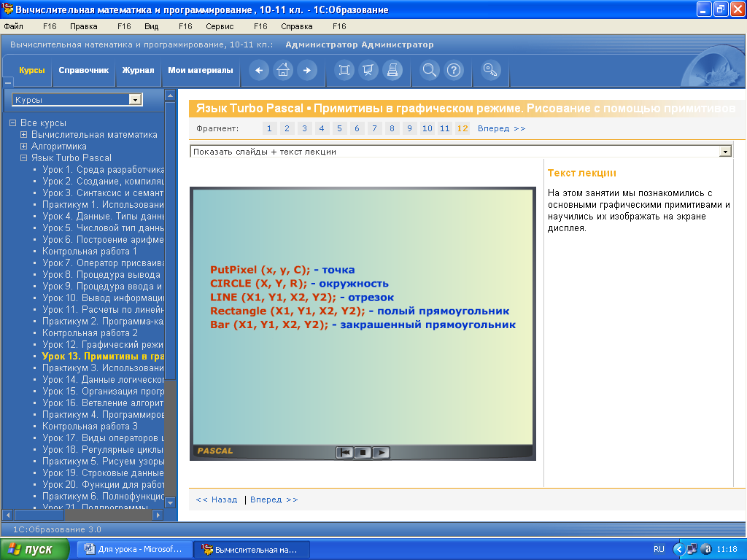747x560 pixels.
Task: Collapse the Язык Turbo Pascal node
Action: pyautogui.click(x=24, y=158)
